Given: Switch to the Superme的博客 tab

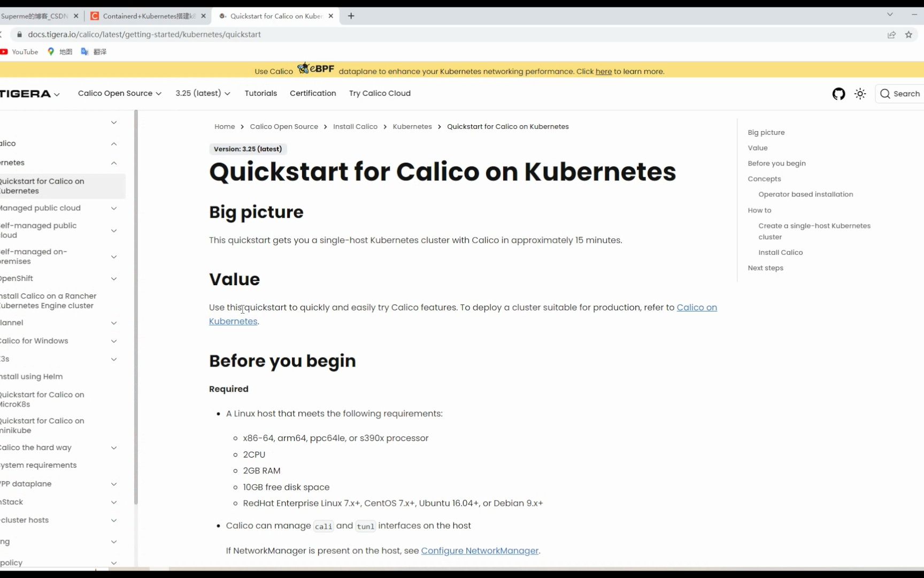Looking at the screenshot, I should click(x=35, y=16).
